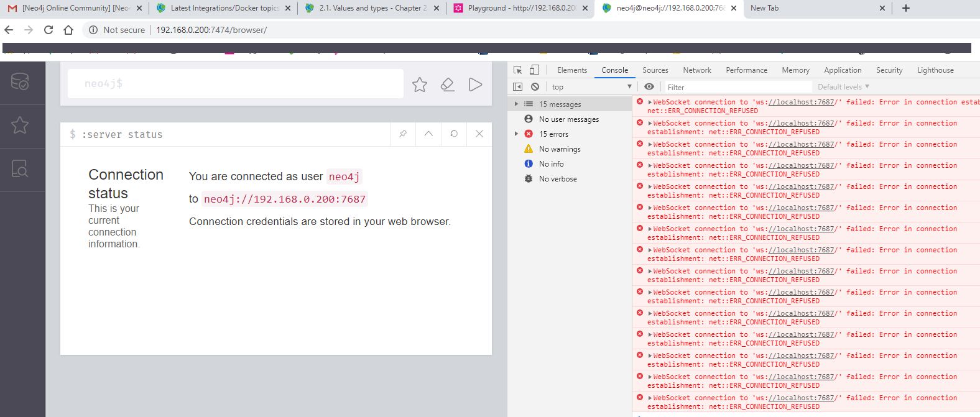Expand the 15 messages group
The height and width of the screenshot is (417, 980).
click(516, 104)
